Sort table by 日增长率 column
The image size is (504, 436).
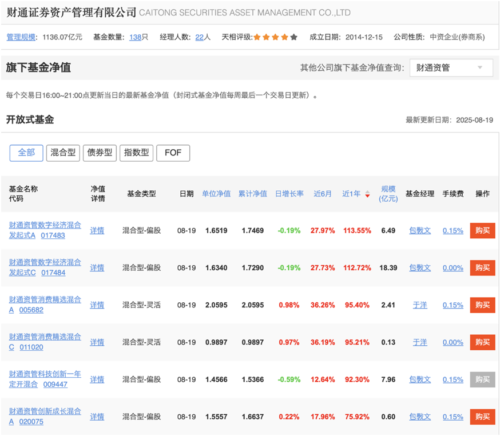(x=289, y=194)
